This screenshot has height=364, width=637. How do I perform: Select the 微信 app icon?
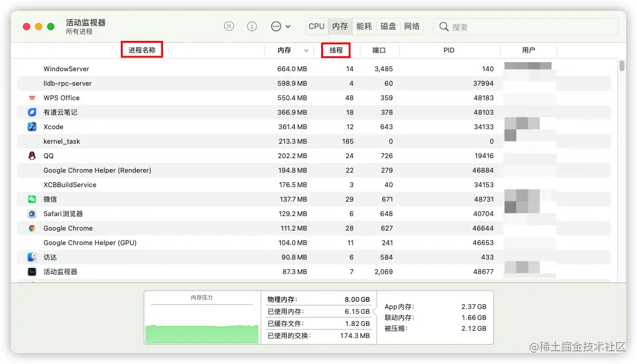click(x=32, y=199)
